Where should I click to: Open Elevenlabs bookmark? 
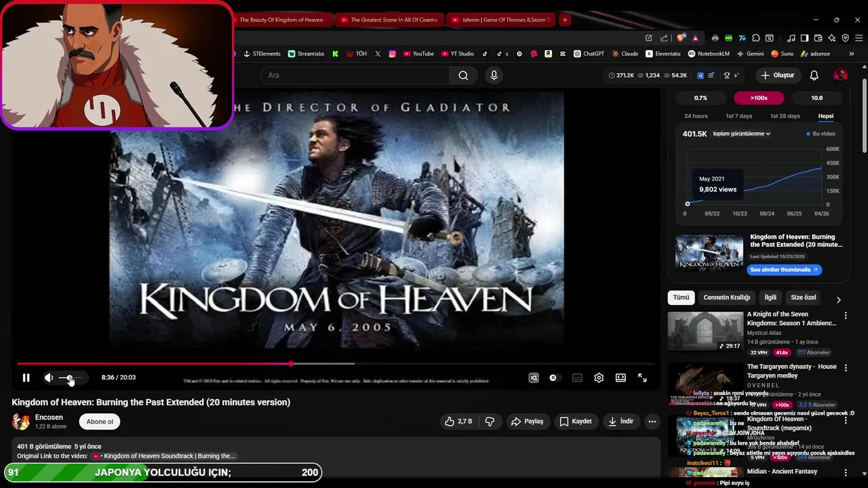point(663,54)
